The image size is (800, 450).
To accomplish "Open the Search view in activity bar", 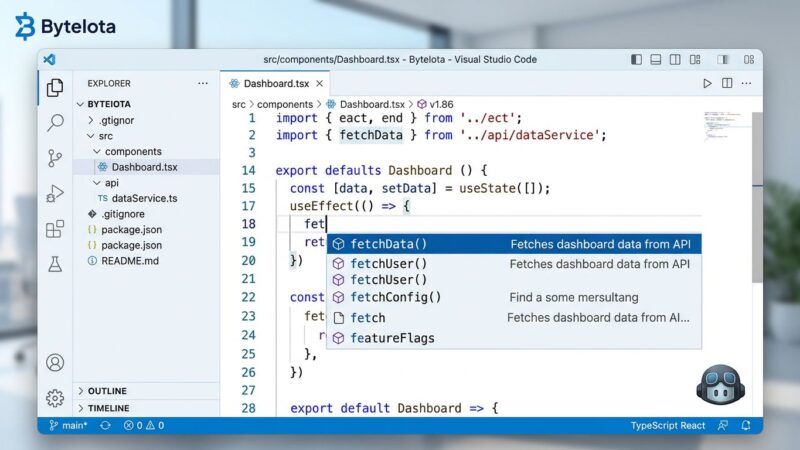I will pyautogui.click(x=55, y=122).
